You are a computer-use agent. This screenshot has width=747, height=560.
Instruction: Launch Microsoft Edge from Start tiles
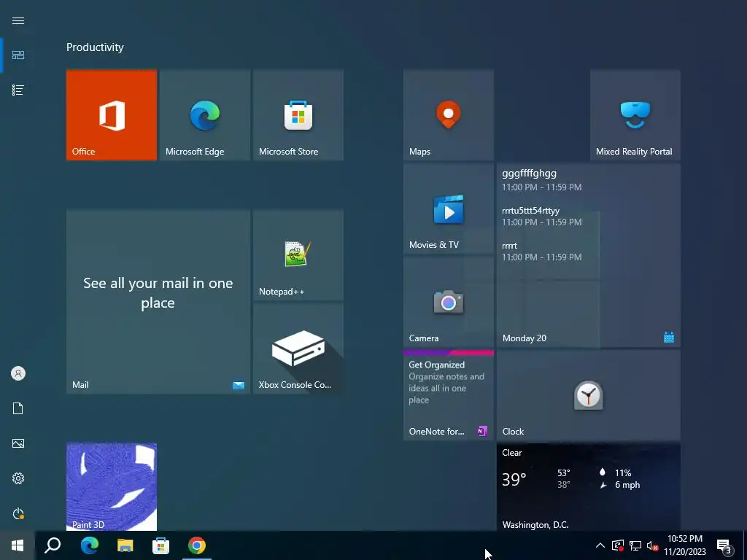pos(205,114)
